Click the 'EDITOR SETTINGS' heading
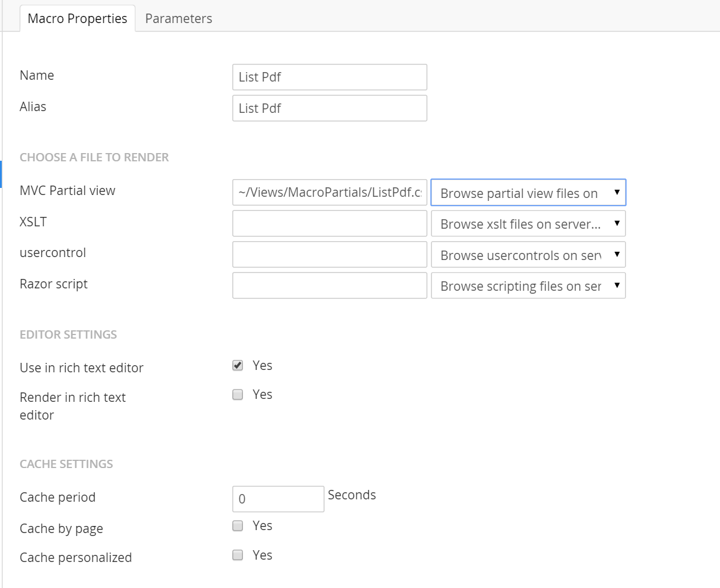Viewport: 720px width, 588px height. (x=69, y=334)
